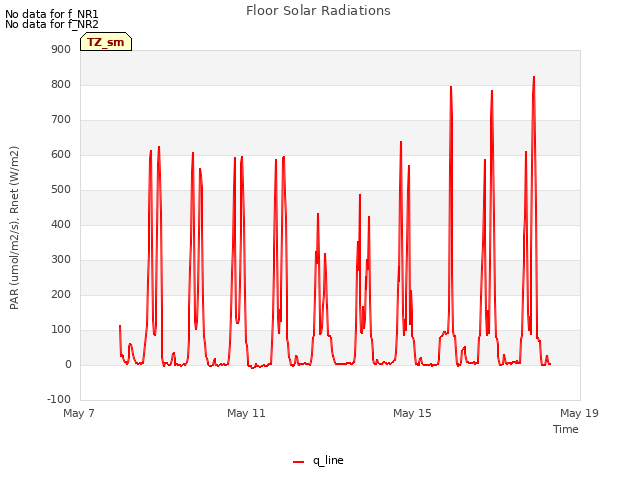The height and width of the screenshot is (480, 640).
Task: Click the 200 y-axis tick label
Action: coord(61,295)
